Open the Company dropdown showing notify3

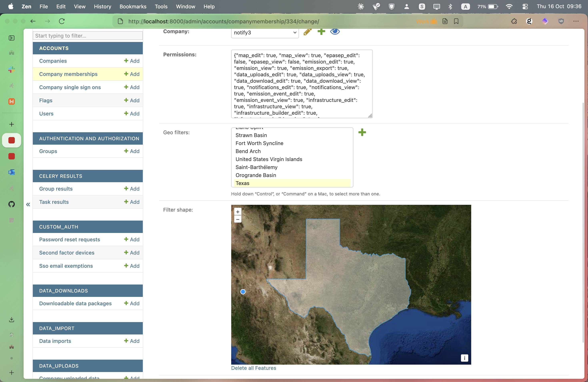coord(265,33)
